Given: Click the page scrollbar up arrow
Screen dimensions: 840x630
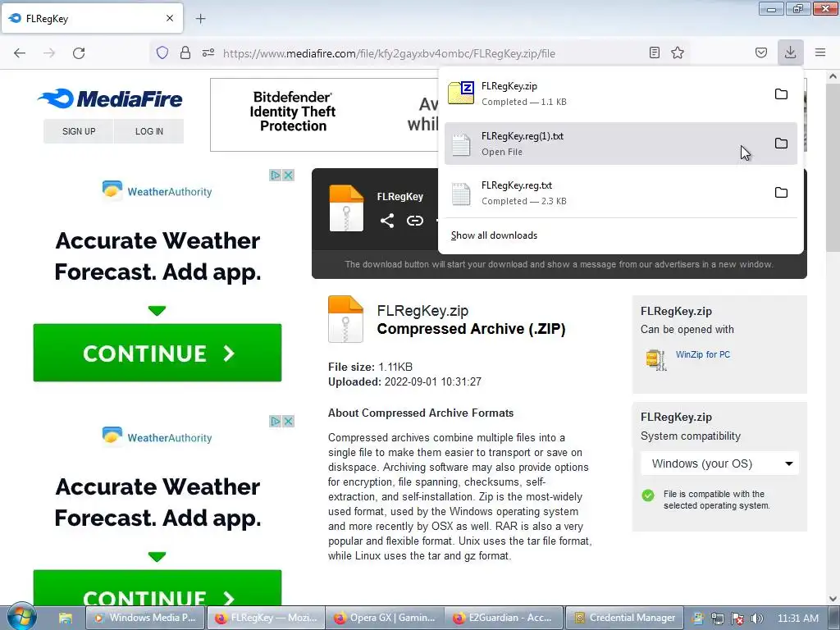Looking at the screenshot, I should [833, 76].
